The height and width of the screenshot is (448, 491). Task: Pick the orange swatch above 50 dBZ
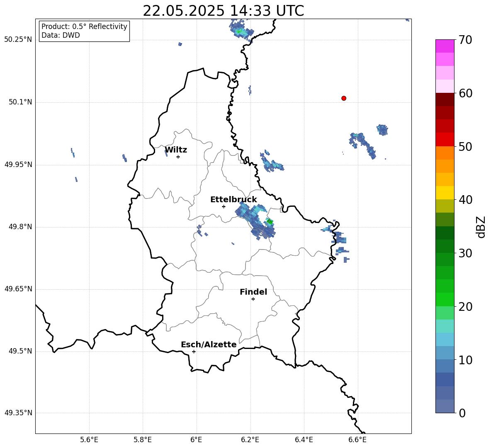pos(445,153)
